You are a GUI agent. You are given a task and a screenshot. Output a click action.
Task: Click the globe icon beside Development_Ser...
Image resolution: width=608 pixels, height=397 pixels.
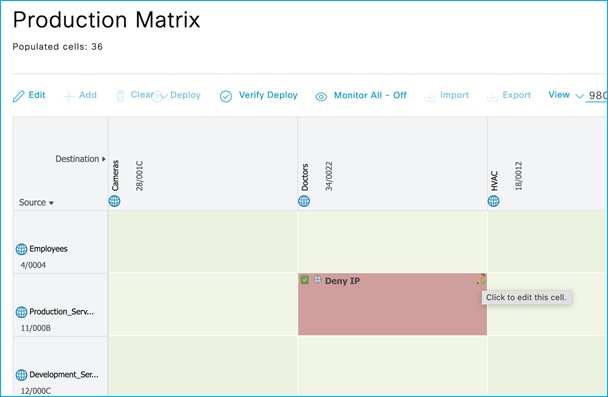(x=21, y=375)
